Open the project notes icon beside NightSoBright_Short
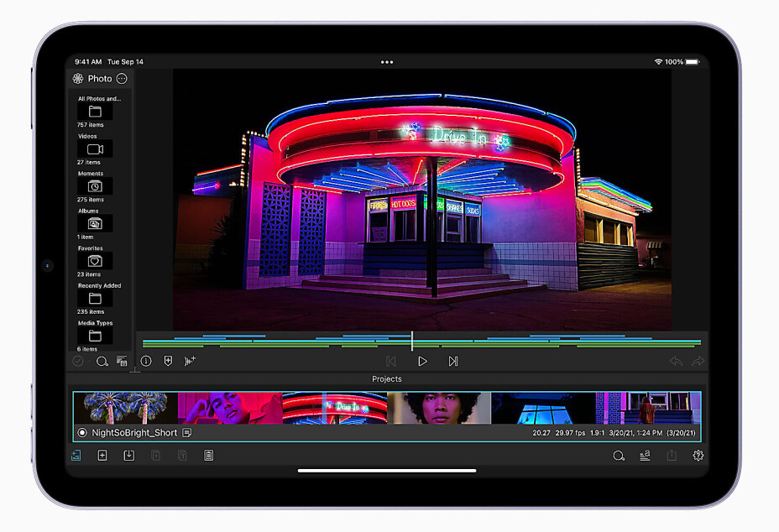The height and width of the screenshot is (532, 779). (187, 433)
